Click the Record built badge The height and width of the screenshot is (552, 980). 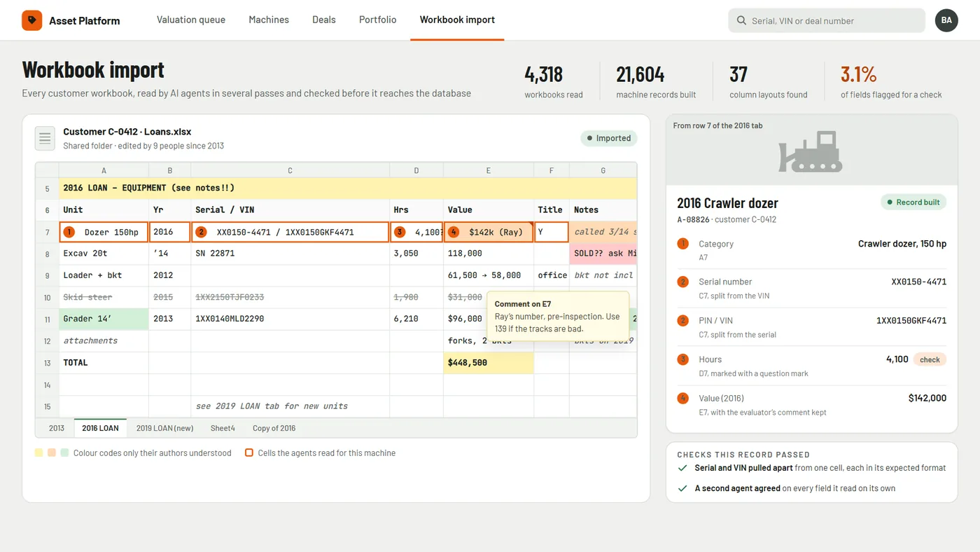(x=913, y=202)
